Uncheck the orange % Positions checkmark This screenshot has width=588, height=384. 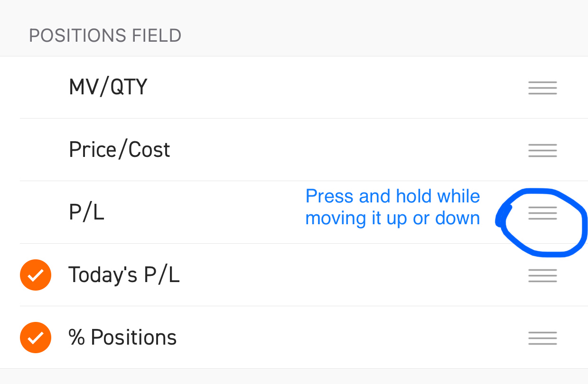[x=36, y=338]
